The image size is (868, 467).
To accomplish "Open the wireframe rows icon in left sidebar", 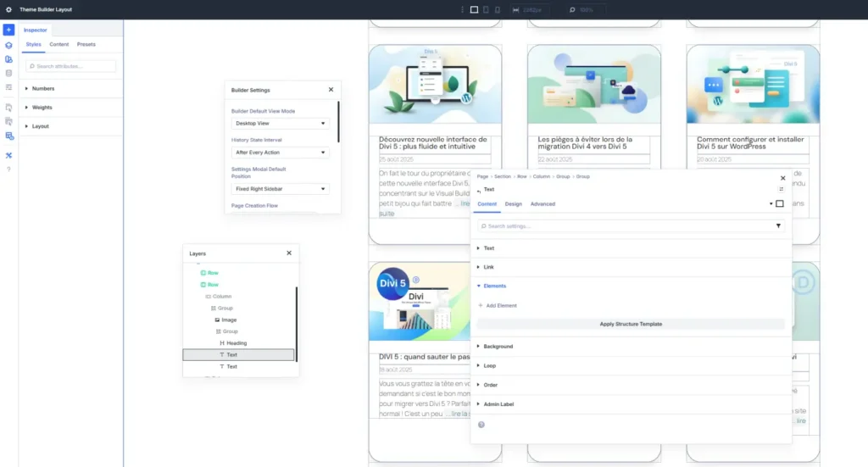I will 8,87.
